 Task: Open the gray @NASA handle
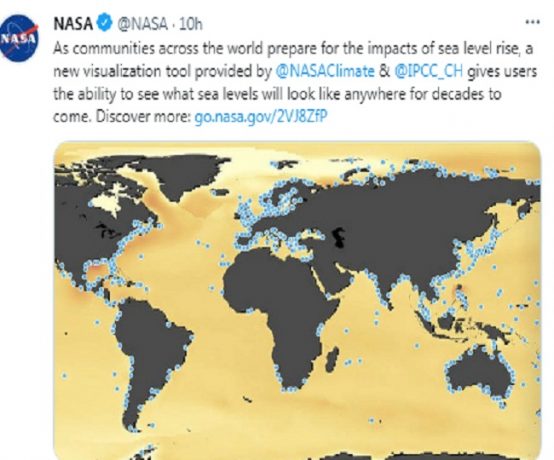tap(142, 24)
